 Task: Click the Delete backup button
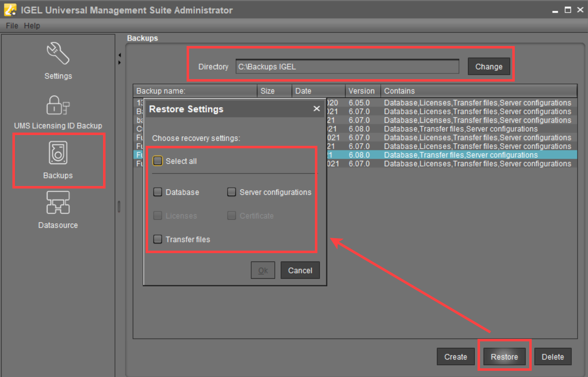tap(552, 357)
